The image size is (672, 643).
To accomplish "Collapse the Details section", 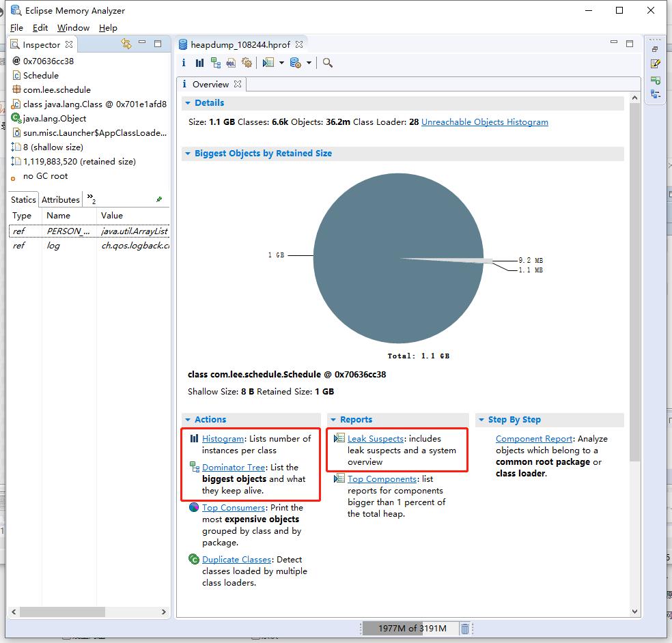I will click(188, 103).
